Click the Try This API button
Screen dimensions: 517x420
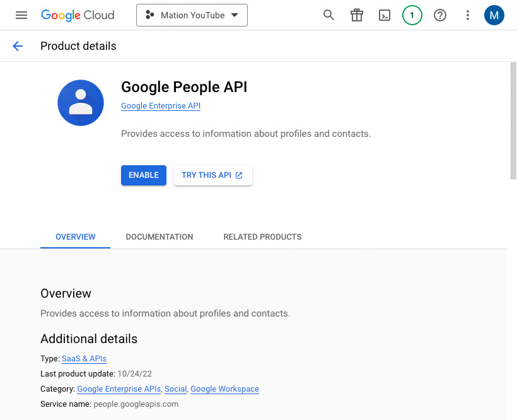click(213, 175)
